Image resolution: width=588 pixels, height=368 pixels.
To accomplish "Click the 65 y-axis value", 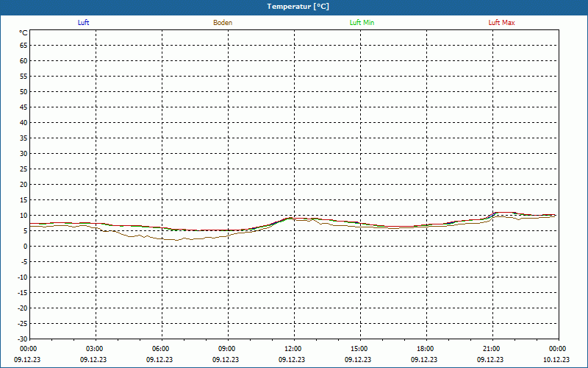I will 24,46.
